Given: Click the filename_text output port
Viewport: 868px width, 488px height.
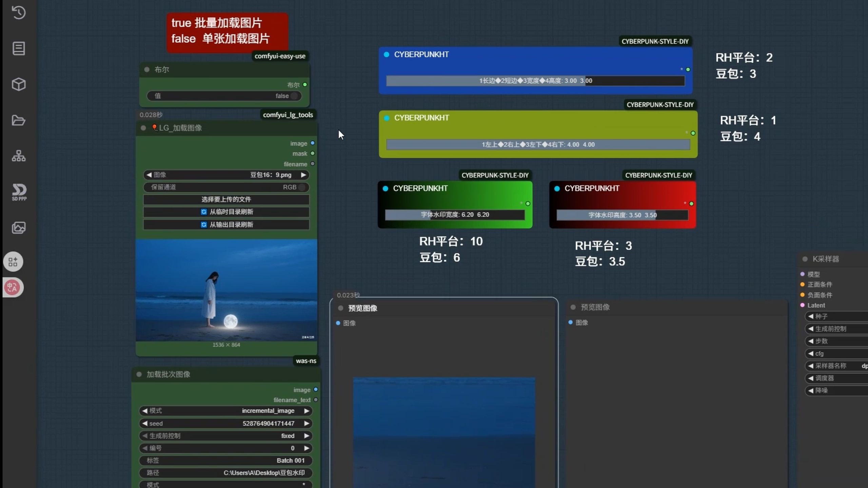Looking at the screenshot, I should (316, 400).
